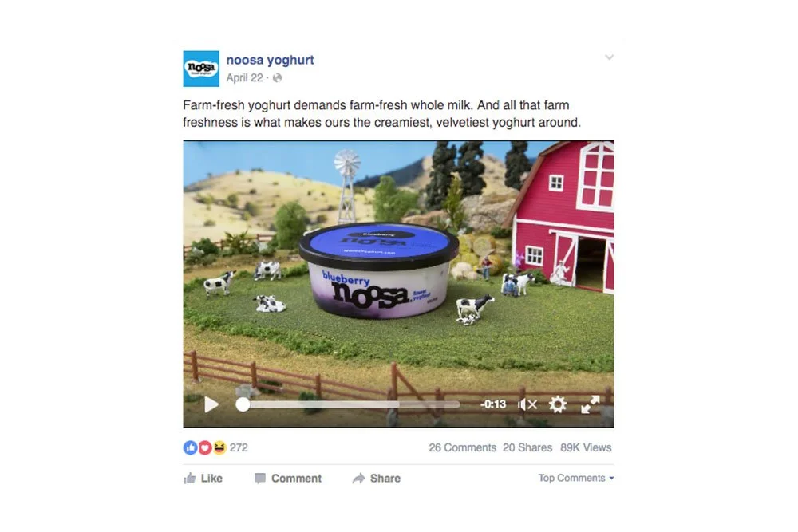Open video settings gear
The height and width of the screenshot is (532, 798).
point(558,404)
